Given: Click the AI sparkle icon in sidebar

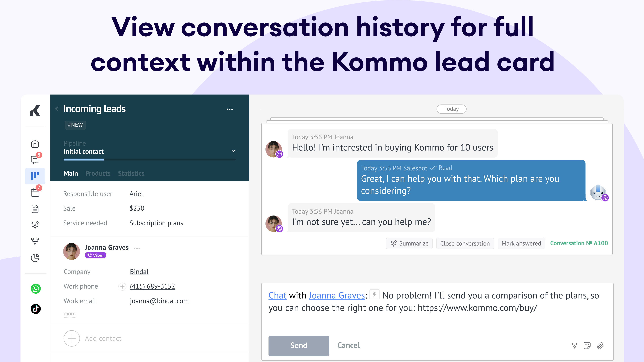Looking at the screenshot, I should point(35,225).
